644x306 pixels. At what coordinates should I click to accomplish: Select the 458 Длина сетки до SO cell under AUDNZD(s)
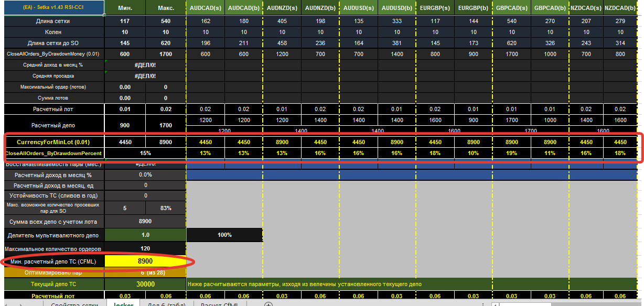click(282, 43)
